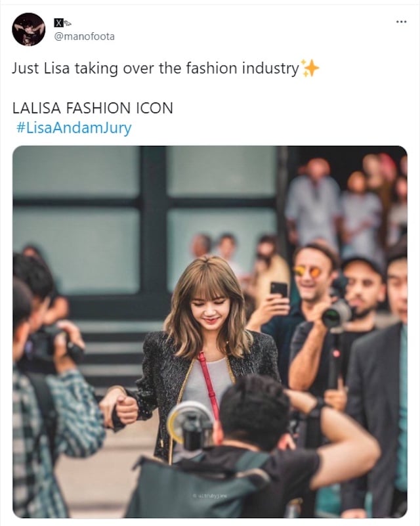Click the blurred crowd in the background corner
The width and height of the screenshot is (420, 526).
(x=348, y=202)
